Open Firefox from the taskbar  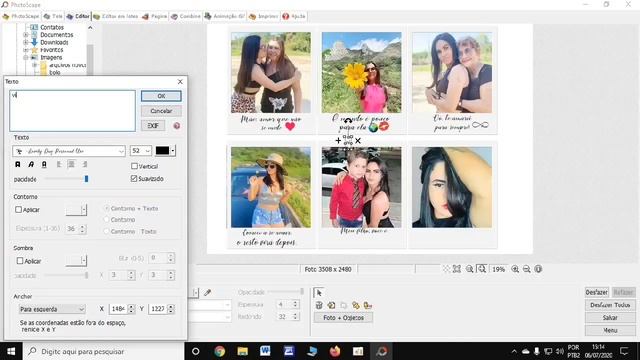tap(335, 351)
